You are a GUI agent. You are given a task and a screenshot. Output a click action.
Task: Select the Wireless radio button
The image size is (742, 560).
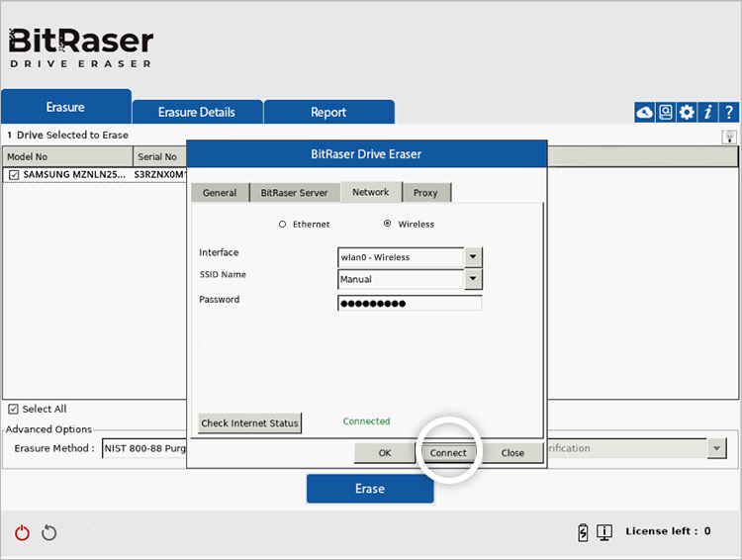387,224
